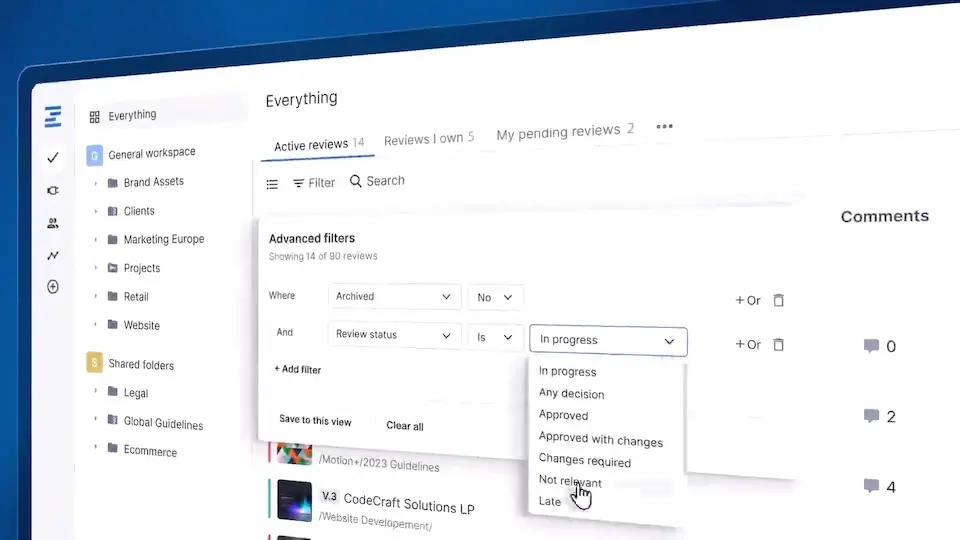Click the analytics line chart sidebar icon

click(53, 255)
